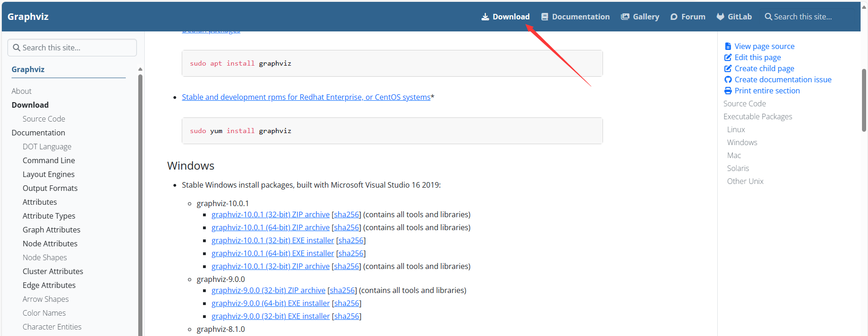868x336 pixels.
Task: Download graphviz-10.0.1 (32-bit) EXE installer
Action: point(273,240)
